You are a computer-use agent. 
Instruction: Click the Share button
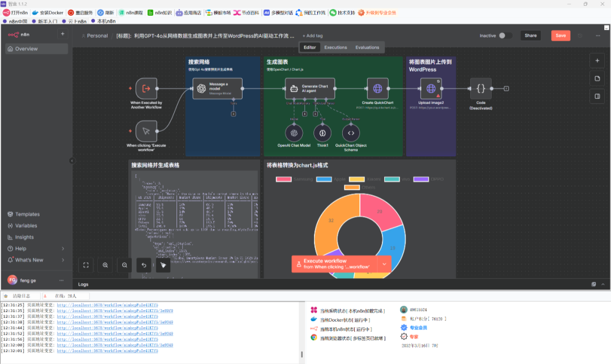[530, 36]
